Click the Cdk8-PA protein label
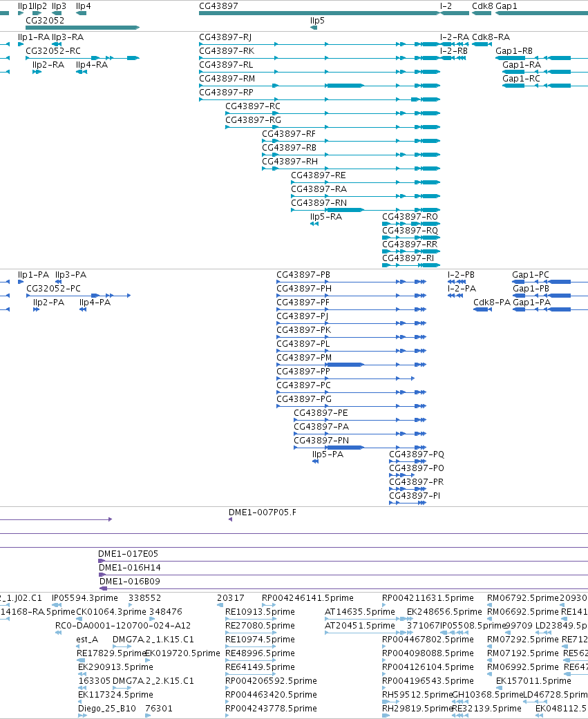 point(492,303)
